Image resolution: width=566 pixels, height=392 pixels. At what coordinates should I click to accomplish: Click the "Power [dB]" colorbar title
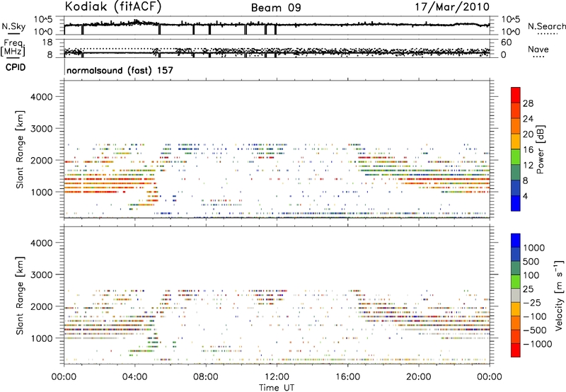tap(541, 149)
